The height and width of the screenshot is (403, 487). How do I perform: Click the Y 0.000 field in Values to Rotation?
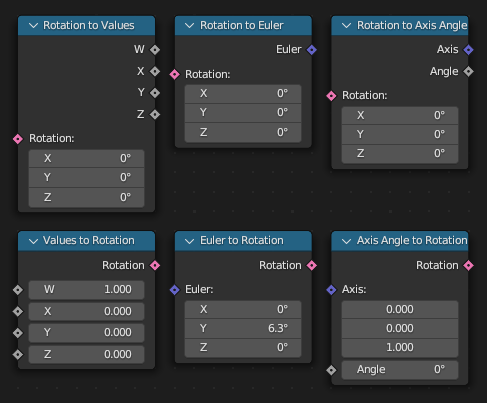(x=86, y=333)
